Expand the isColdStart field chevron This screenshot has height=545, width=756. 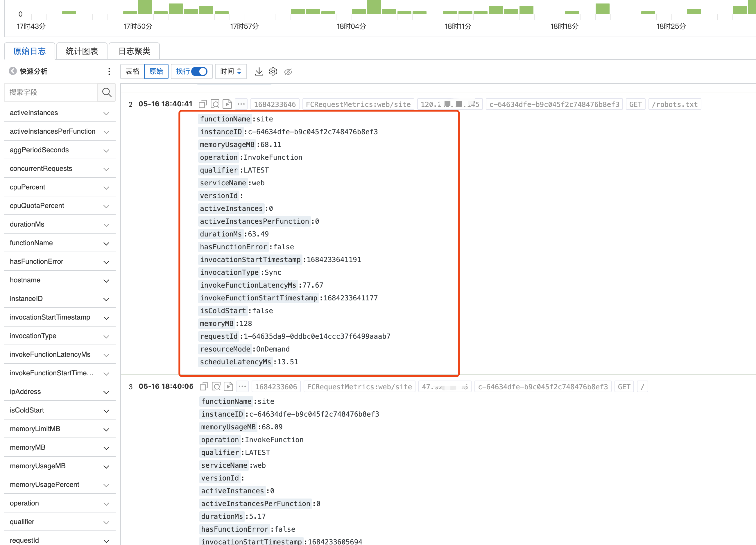point(106,411)
